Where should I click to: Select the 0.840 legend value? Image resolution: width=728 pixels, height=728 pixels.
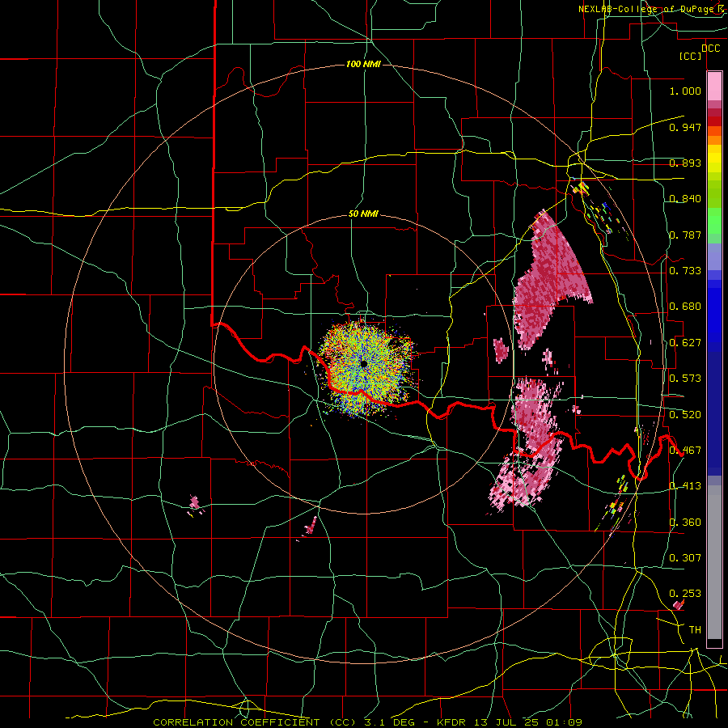pyautogui.click(x=685, y=199)
